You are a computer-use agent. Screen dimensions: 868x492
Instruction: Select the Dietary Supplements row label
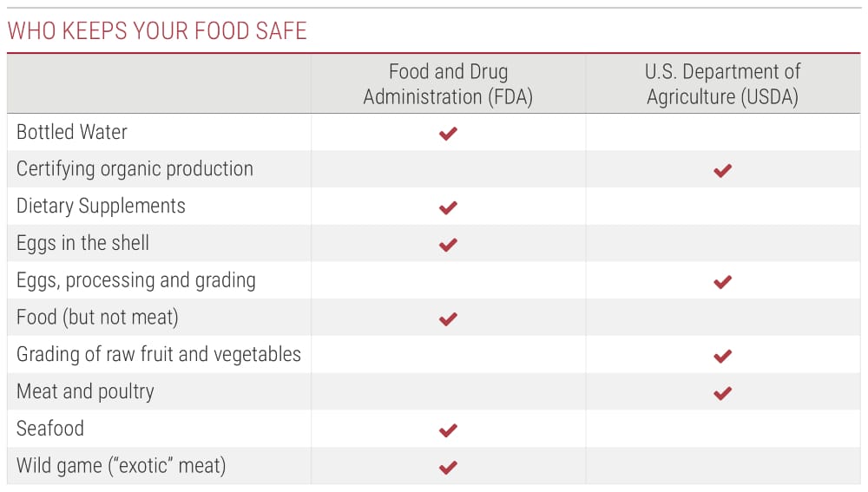pyautogui.click(x=101, y=206)
